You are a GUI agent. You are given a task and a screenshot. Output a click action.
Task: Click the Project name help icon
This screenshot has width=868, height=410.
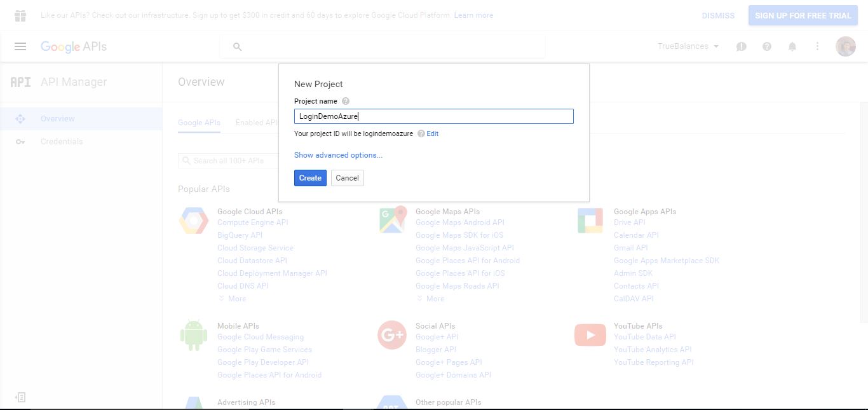(x=346, y=101)
